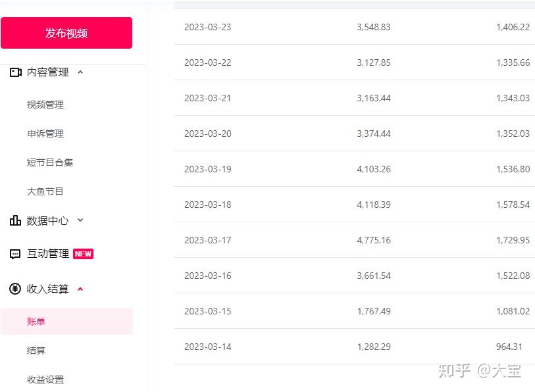535x392 pixels.
Task: Click the 内容管理 video camera icon
Action: point(15,72)
